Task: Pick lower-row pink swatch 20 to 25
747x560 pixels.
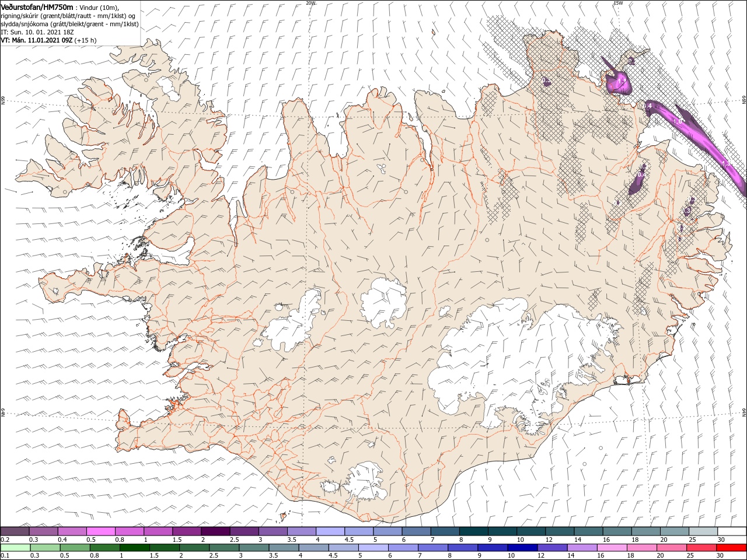Action: [671, 548]
